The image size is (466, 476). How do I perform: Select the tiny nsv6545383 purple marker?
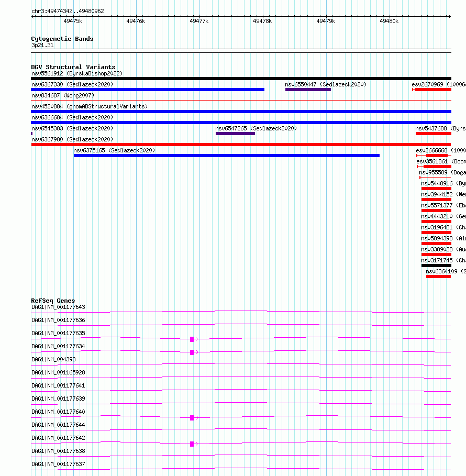coord(31,134)
